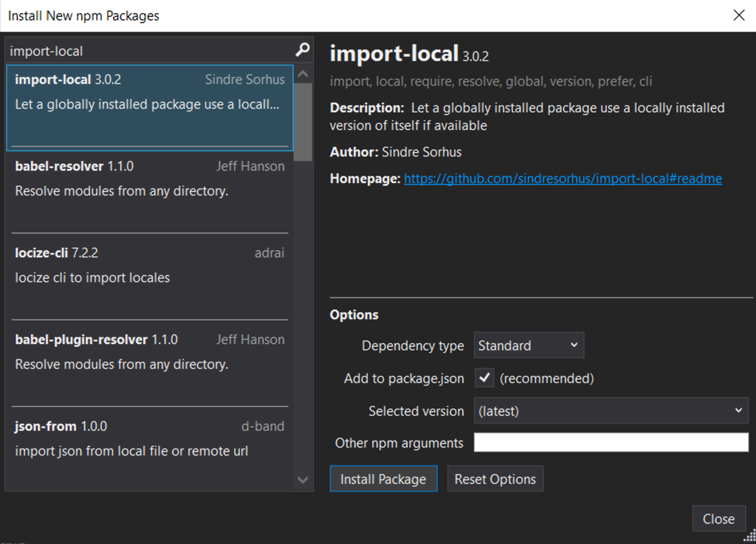Click the keywords line 'import, local, require, resolve'

point(491,81)
